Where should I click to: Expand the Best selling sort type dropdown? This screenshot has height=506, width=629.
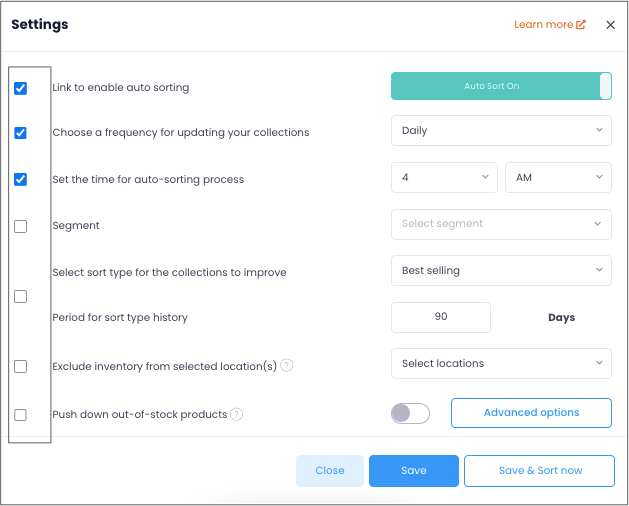pyautogui.click(x=501, y=270)
